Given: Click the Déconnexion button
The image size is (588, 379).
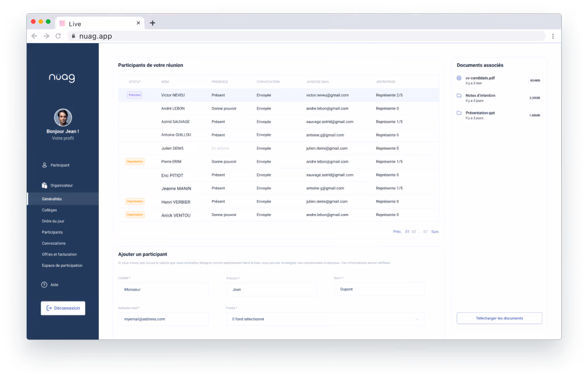Looking at the screenshot, I should (63, 308).
